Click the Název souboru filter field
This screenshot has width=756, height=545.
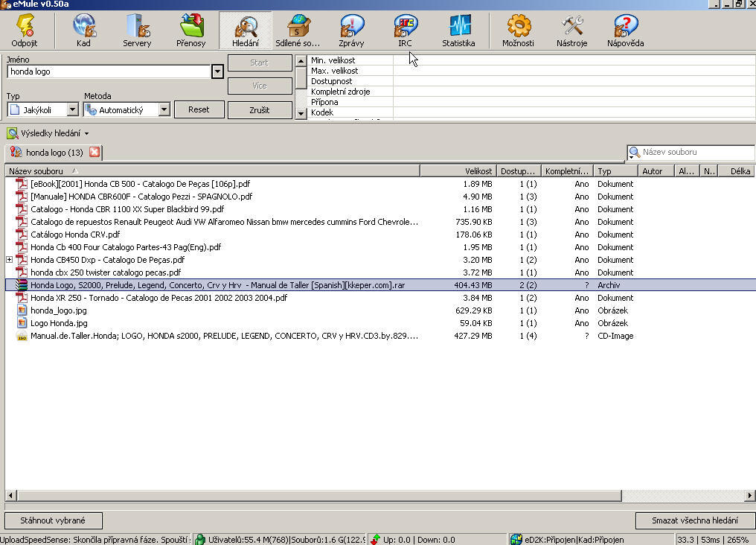pos(696,152)
